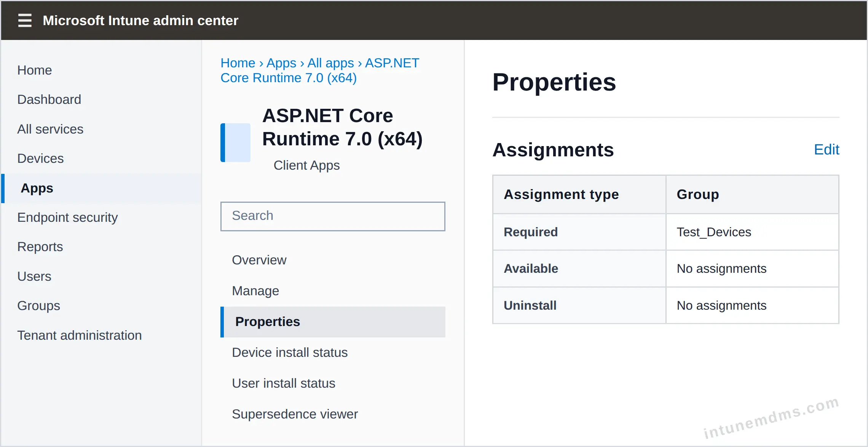Viewport: 868px width, 447px height.
Task: Click the Client Apps subtitle
Action: (x=306, y=165)
